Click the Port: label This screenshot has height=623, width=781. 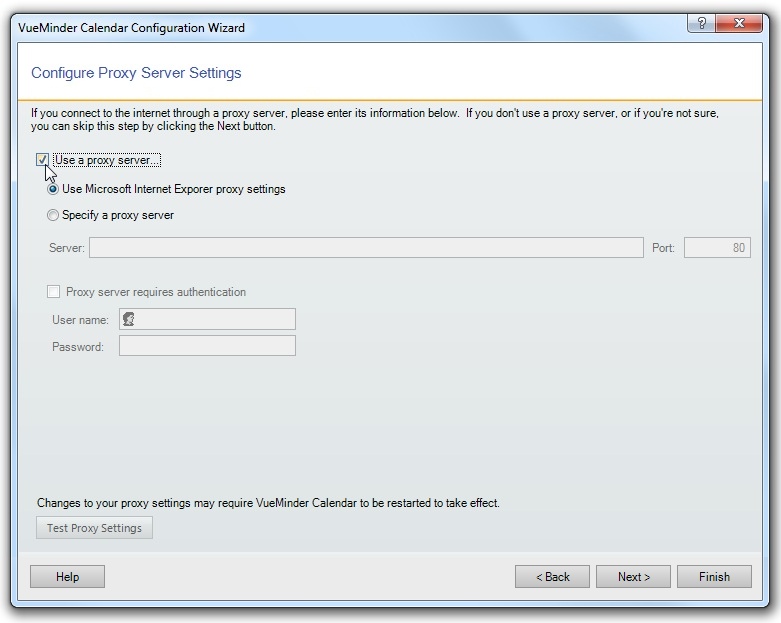663,248
